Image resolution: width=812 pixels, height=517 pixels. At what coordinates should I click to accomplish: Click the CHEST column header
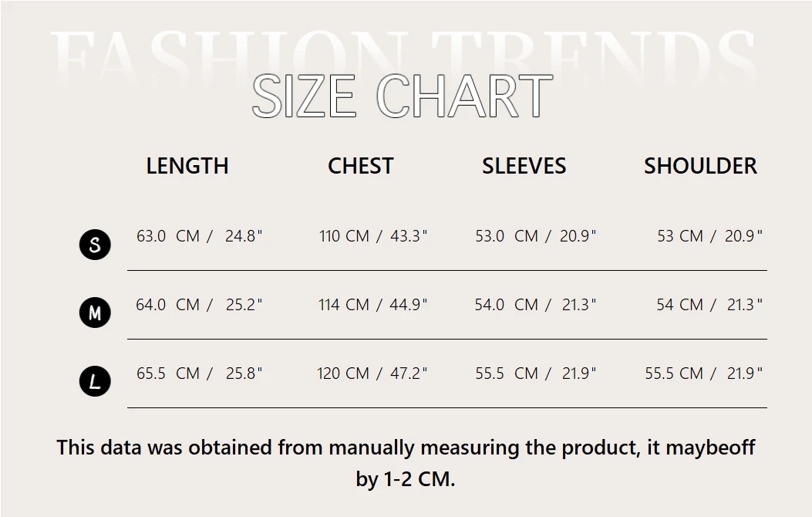(360, 165)
